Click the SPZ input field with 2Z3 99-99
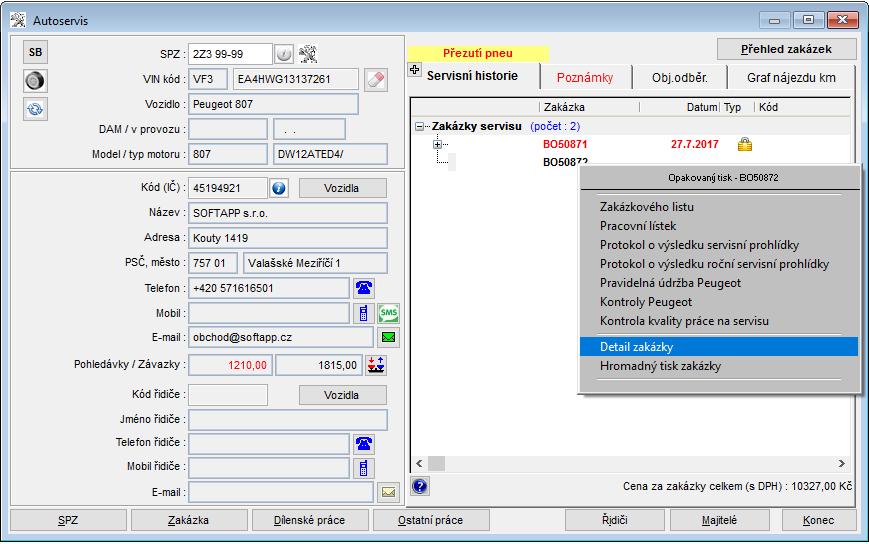Viewport: 869px width, 544px height. (230, 54)
